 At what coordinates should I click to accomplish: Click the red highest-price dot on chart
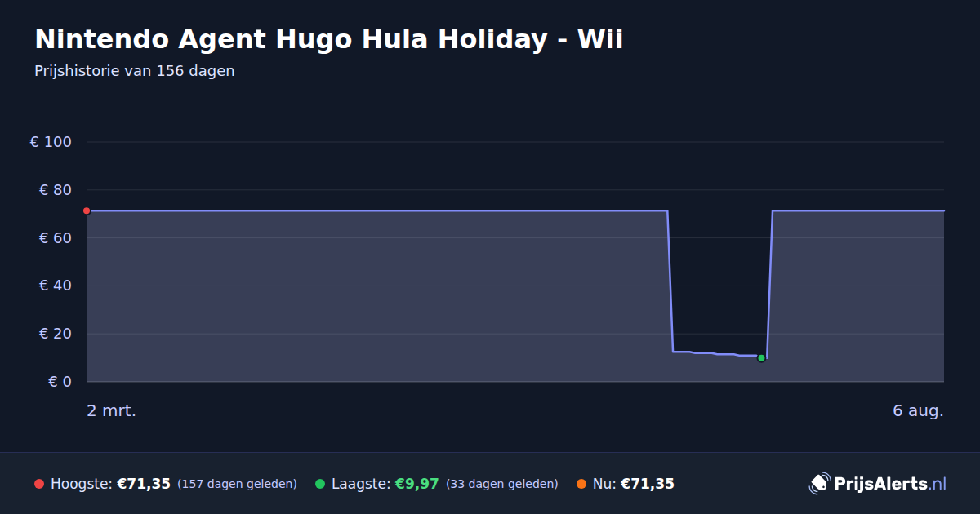[x=87, y=210]
